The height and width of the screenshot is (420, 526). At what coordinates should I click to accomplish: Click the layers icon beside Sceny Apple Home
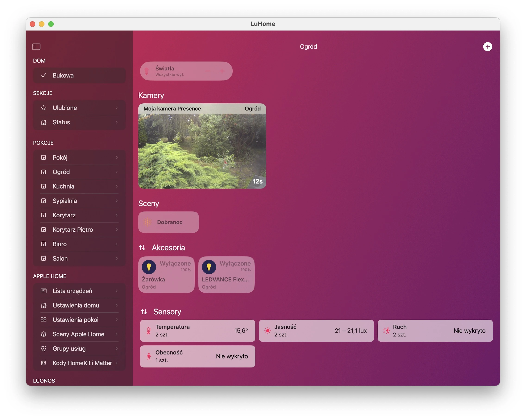tap(44, 334)
